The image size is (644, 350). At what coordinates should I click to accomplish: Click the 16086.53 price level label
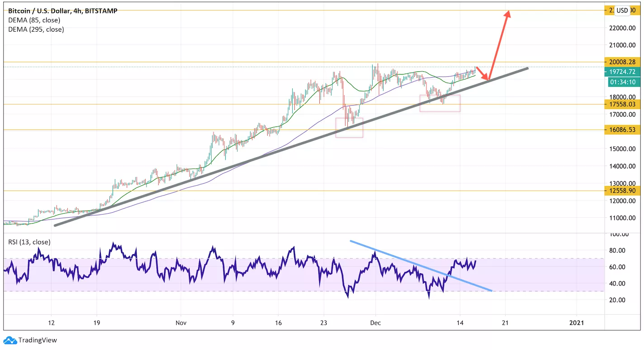pos(622,130)
